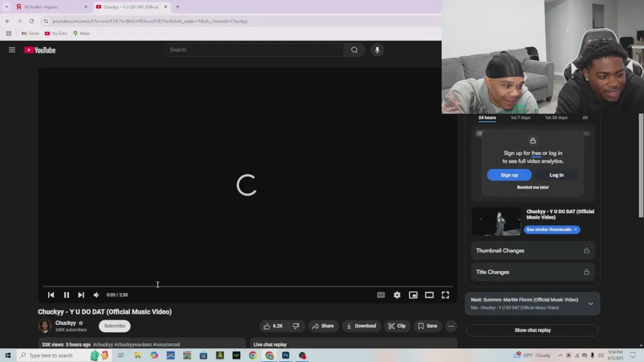
Task: Click Remind me later
Action: 533,187
